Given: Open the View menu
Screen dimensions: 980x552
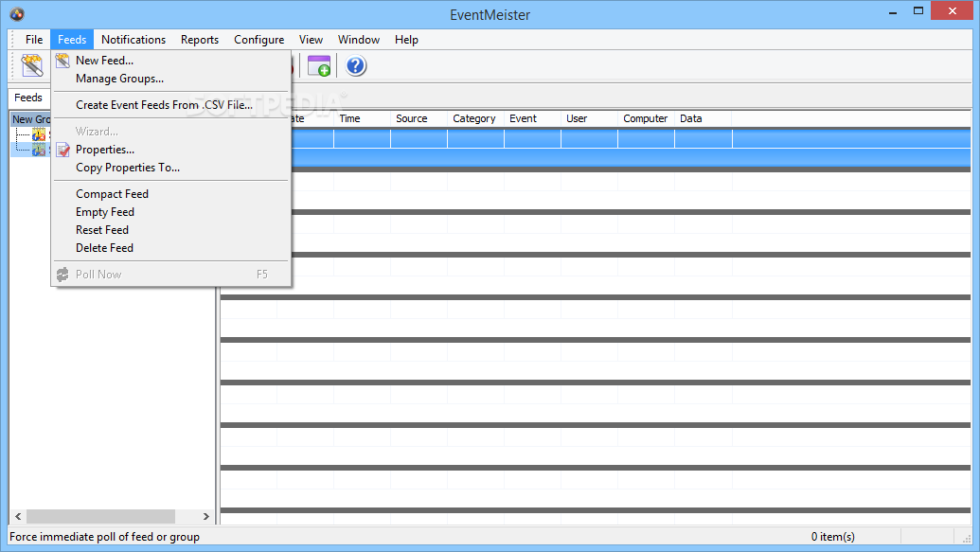Looking at the screenshot, I should (x=311, y=40).
